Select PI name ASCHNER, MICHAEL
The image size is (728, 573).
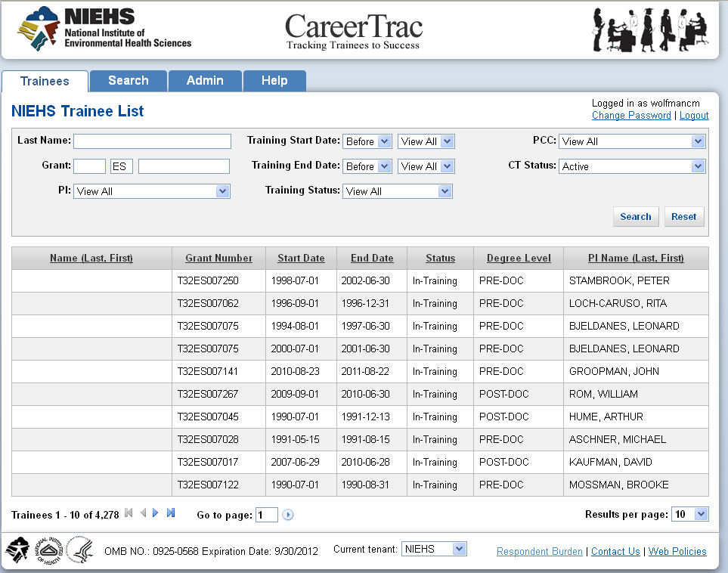(x=618, y=440)
